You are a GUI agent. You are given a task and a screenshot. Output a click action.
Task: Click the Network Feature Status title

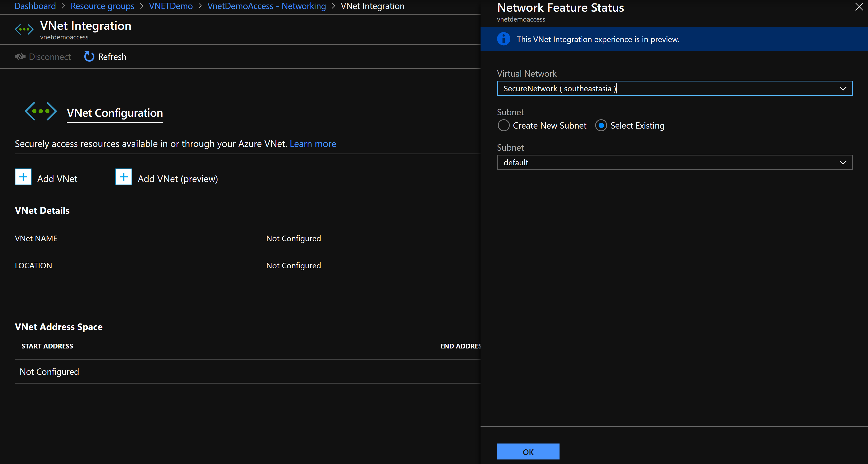click(560, 7)
